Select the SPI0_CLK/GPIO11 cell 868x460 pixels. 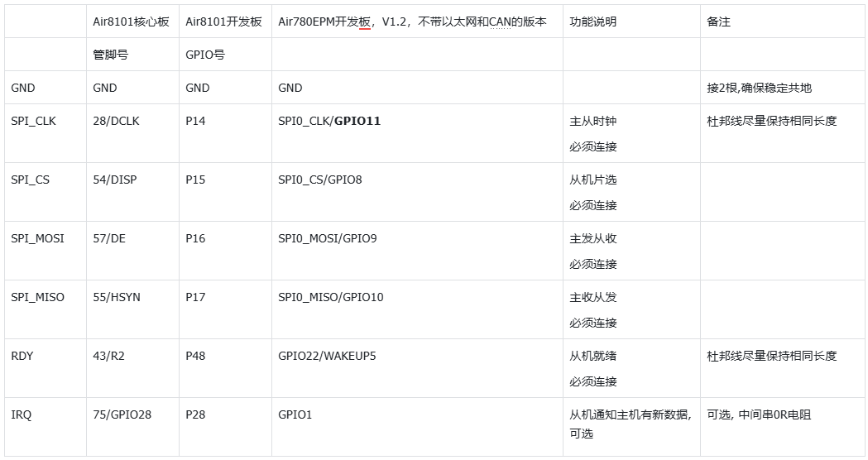click(417, 133)
